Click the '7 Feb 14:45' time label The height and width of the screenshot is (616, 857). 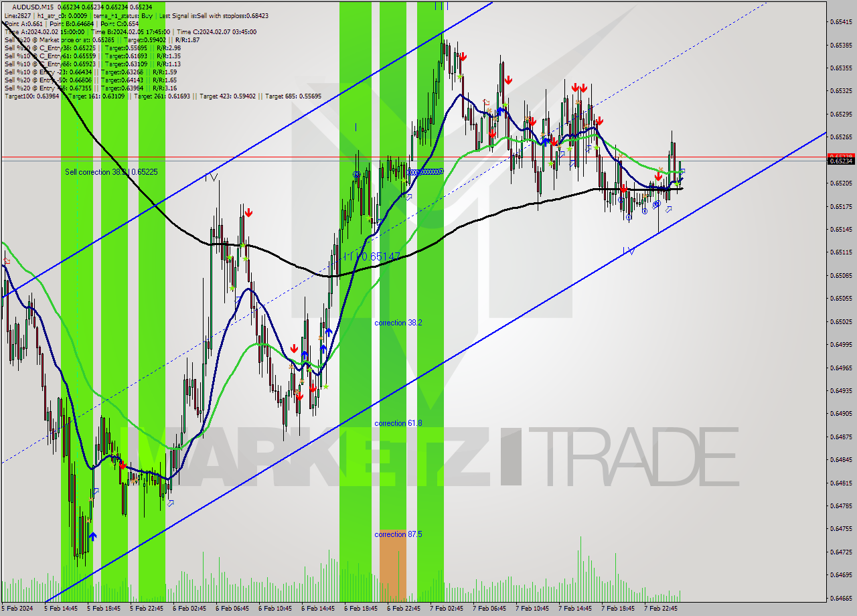coord(575,609)
